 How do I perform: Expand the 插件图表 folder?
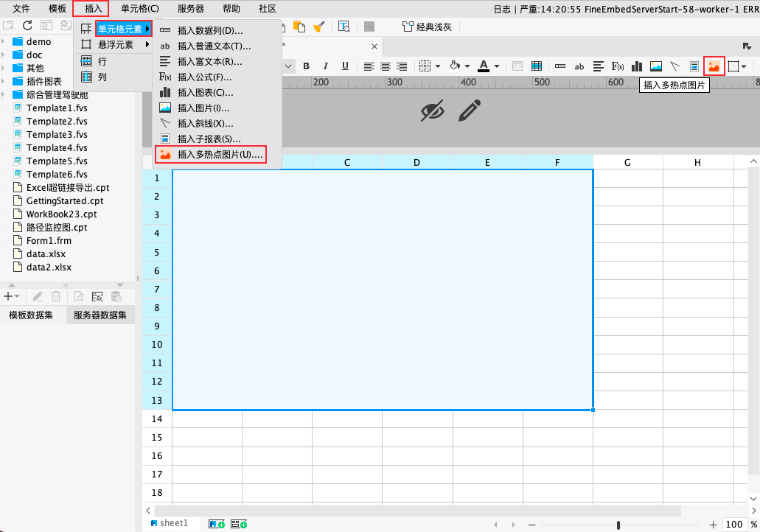click(4, 81)
